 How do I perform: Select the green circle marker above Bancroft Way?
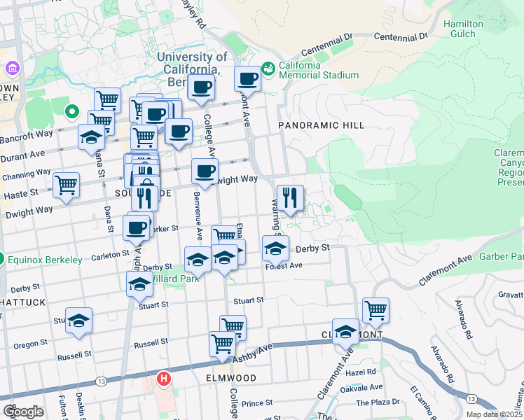72,112
